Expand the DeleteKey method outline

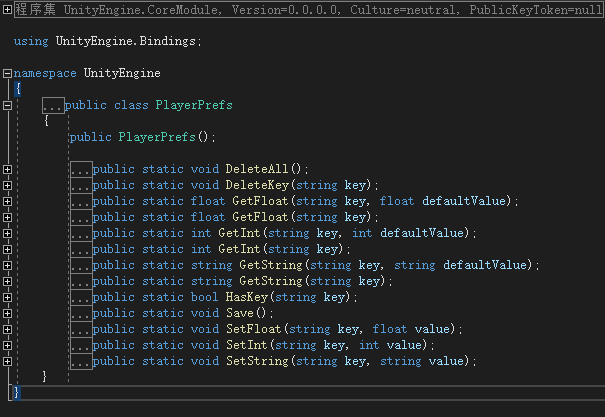coord(7,185)
